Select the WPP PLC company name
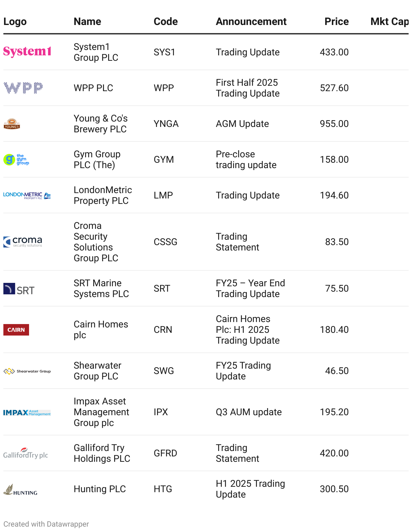 93,88
